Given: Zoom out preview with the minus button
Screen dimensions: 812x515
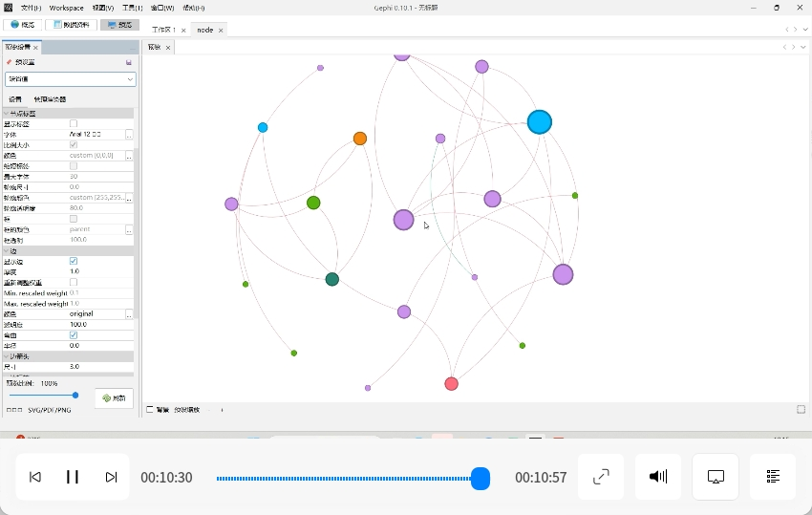Looking at the screenshot, I should 209,410.
